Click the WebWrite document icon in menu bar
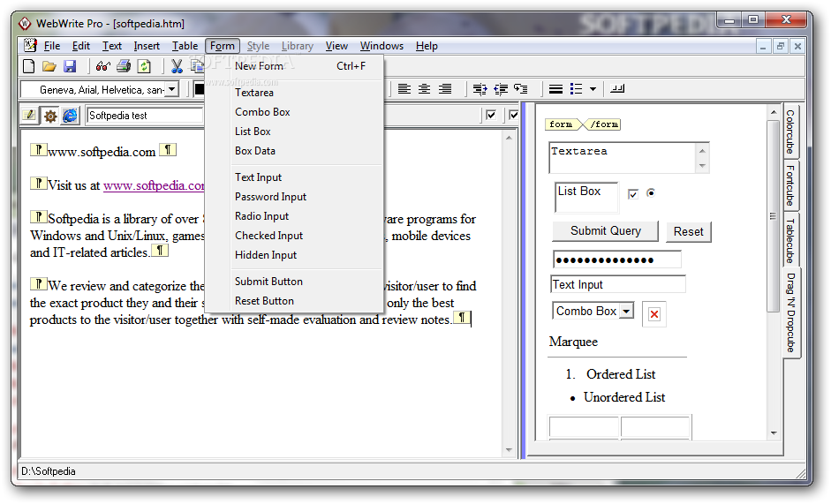 click(30, 46)
